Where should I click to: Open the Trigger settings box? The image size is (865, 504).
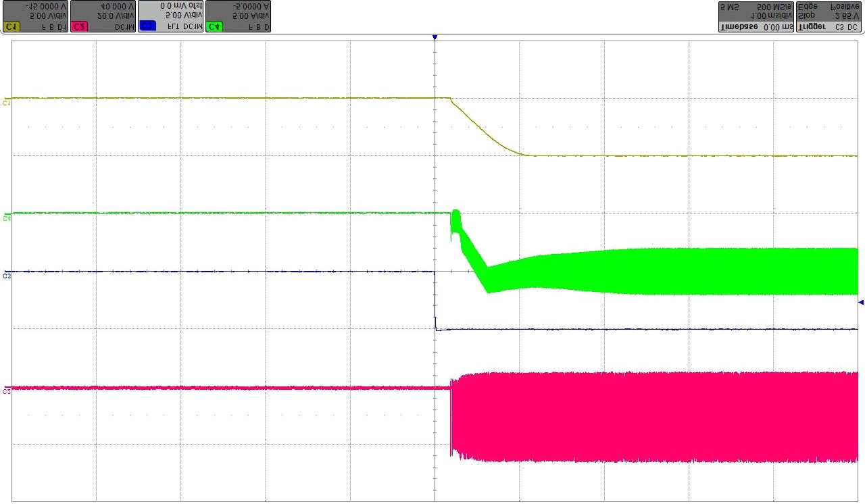pyautogui.click(x=829, y=17)
